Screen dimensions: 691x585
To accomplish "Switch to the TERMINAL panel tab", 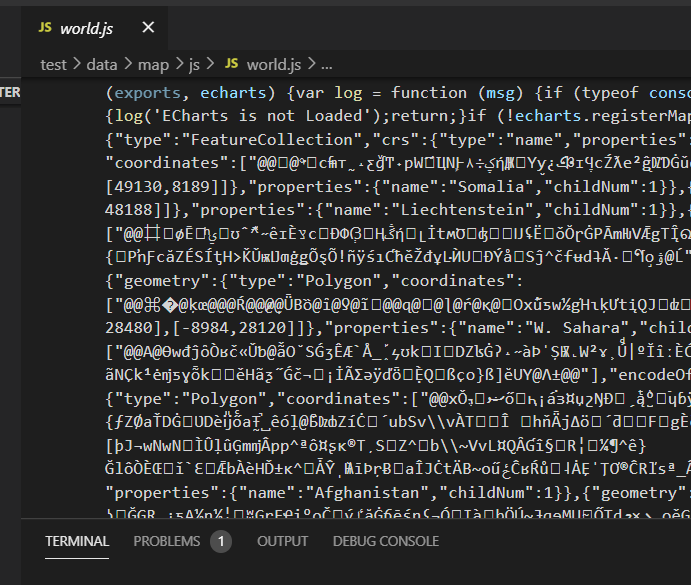I will point(77,541).
